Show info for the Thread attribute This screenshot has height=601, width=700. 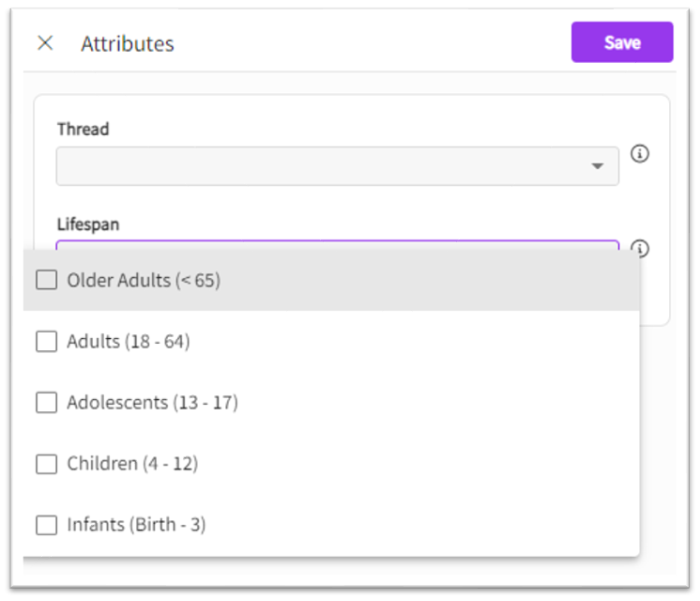(640, 154)
